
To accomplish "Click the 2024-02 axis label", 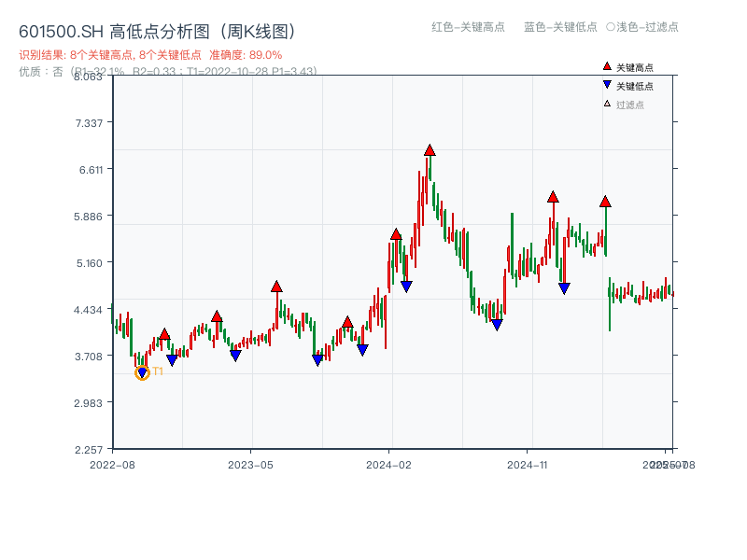I will [x=388, y=463].
